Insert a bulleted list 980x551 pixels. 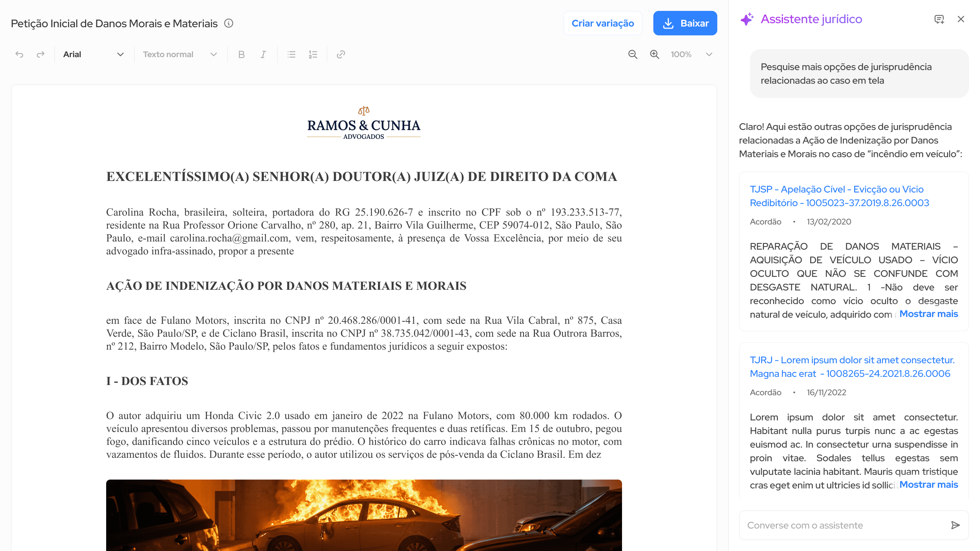[291, 54]
